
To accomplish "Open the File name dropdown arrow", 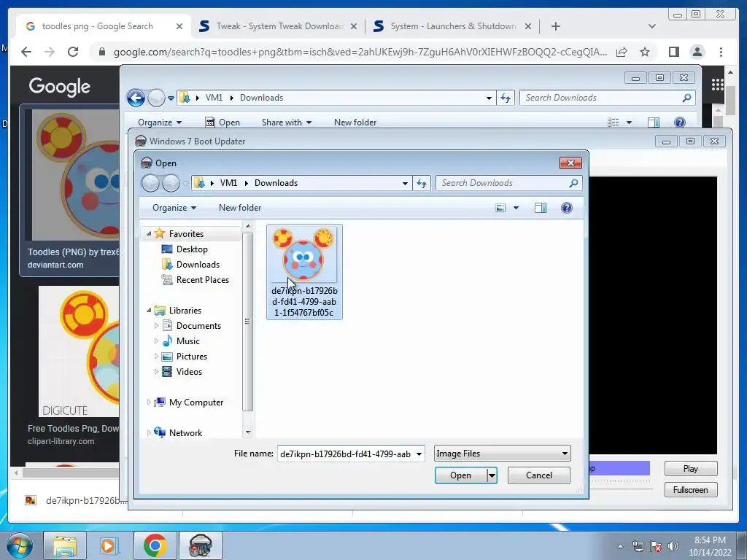I will point(419,454).
